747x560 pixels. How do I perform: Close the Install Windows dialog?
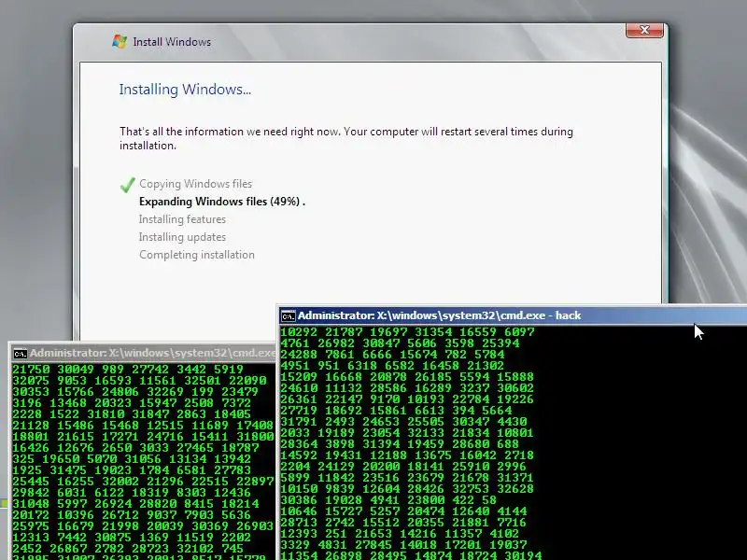tap(644, 30)
